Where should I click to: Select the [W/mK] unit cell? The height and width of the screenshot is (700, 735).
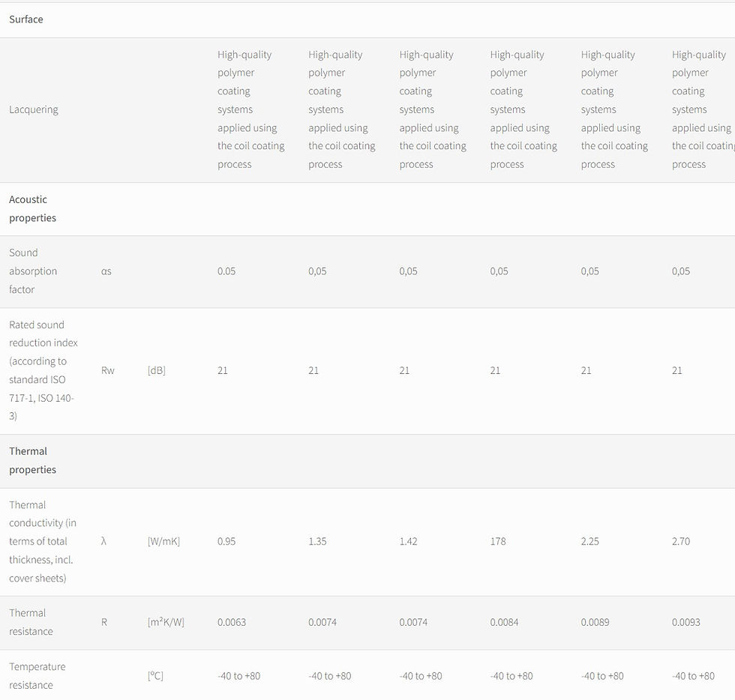[x=164, y=541]
